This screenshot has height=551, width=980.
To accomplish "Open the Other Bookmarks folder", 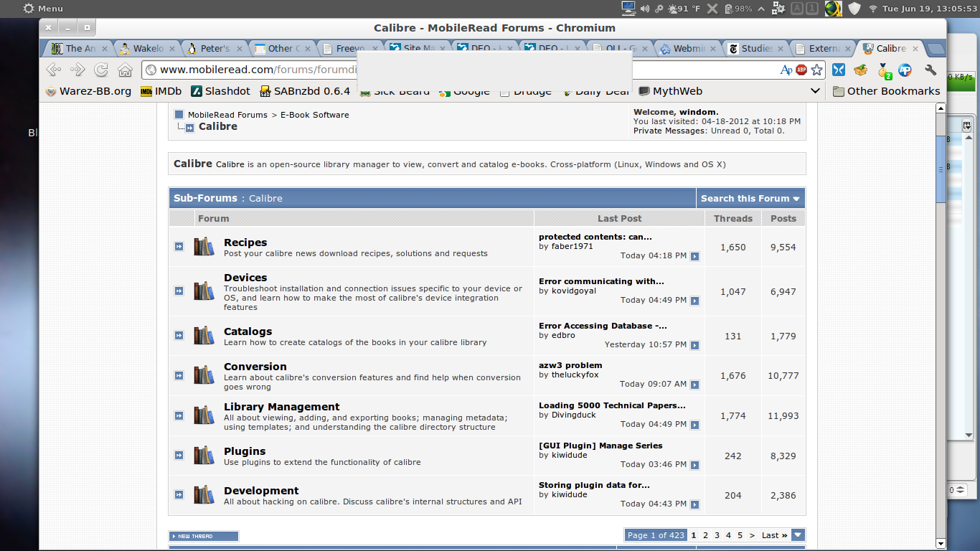I will pyautogui.click(x=886, y=91).
